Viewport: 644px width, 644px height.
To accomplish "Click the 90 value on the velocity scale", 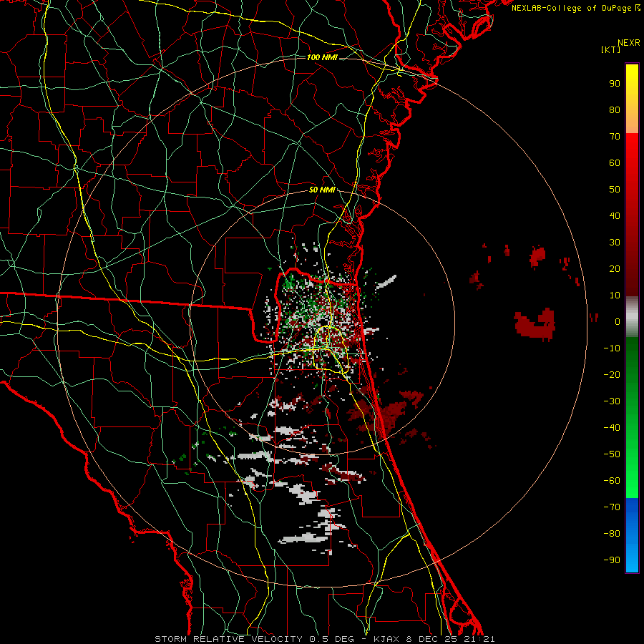I will (x=615, y=84).
